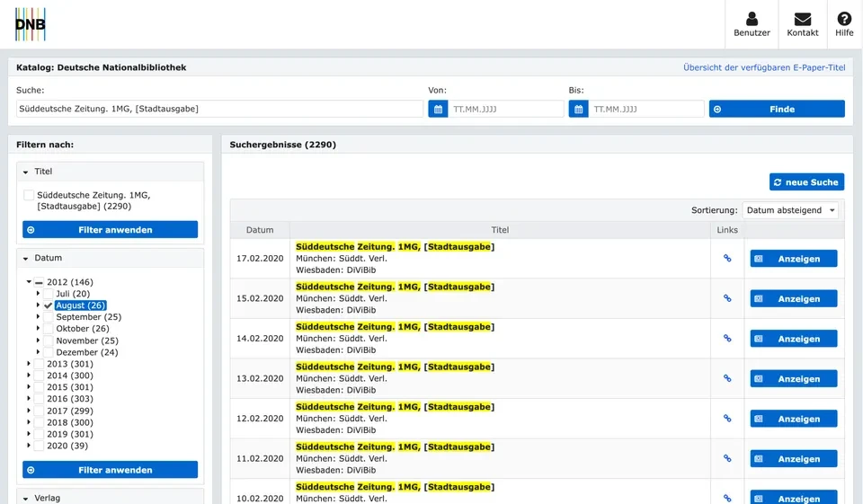Open Übersicht der verfügbaren E-Paper-Titel link

[x=764, y=67]
